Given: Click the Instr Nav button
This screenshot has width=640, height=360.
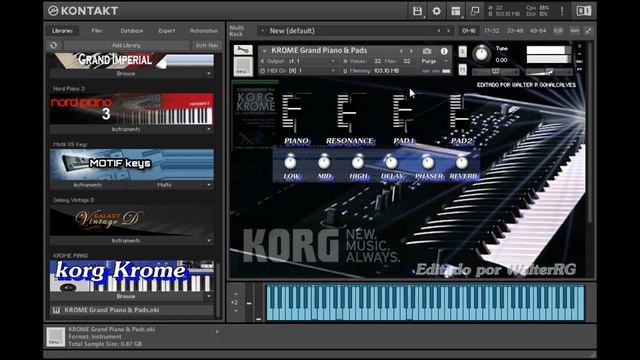Looking at the screenshot, I should (x=207, y=45).
